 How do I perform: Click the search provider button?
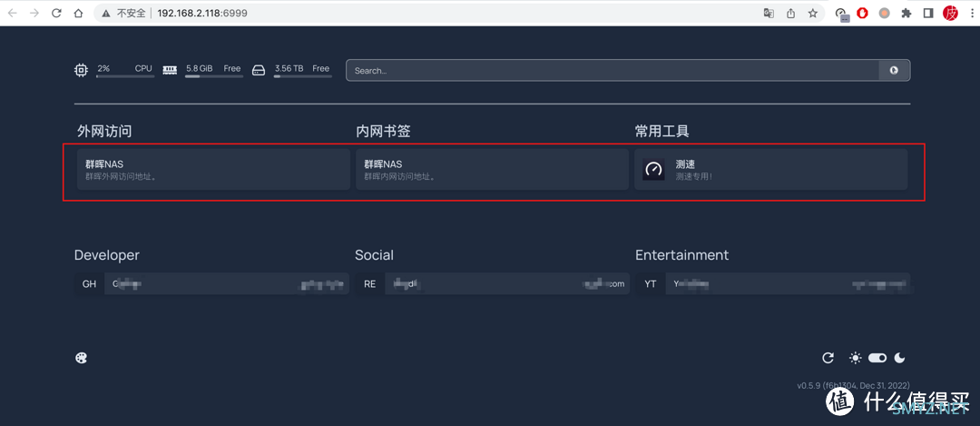tap(895, 71)
